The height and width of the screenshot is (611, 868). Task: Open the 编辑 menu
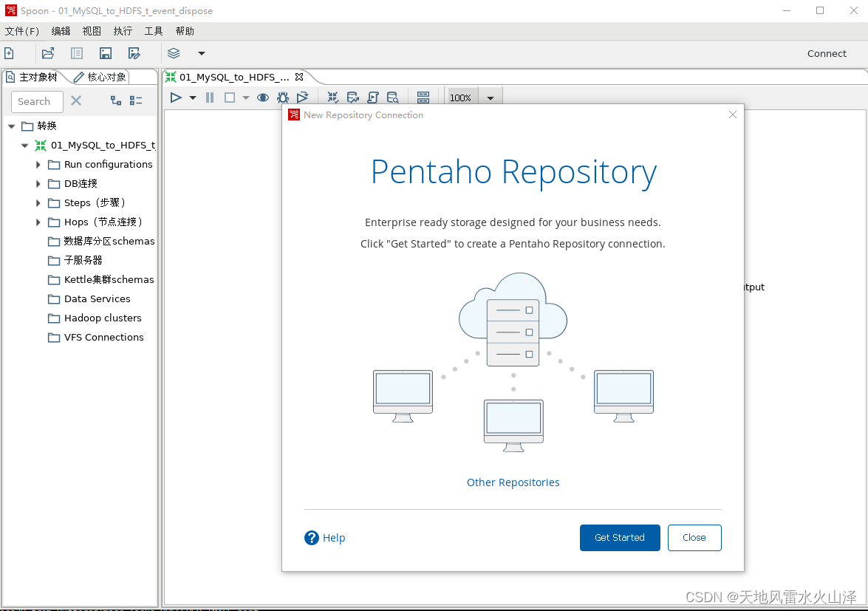click(x=61, y=31)
